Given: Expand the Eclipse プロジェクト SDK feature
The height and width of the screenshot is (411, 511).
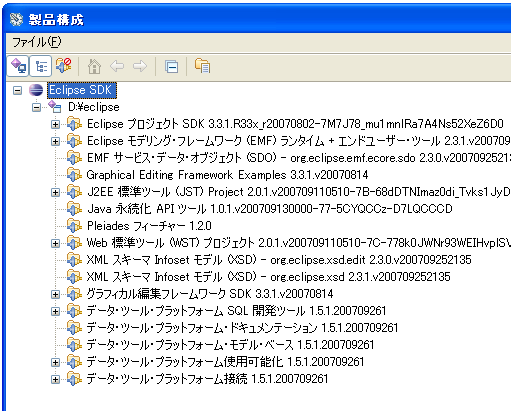Looking at the screenshot, I should 55,124.
